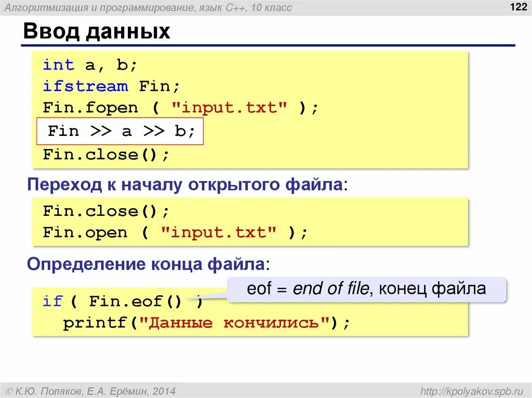The height and width of the screenshot is (398, 532).
Task: Open the link http://kpolyakov.spb.ru
Action: pos(472,391)
